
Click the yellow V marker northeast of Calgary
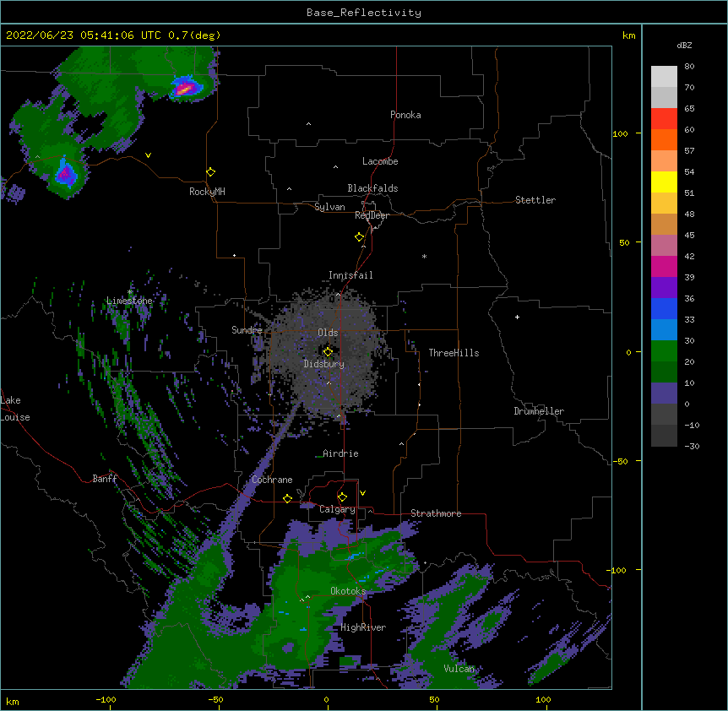point(362,493)
